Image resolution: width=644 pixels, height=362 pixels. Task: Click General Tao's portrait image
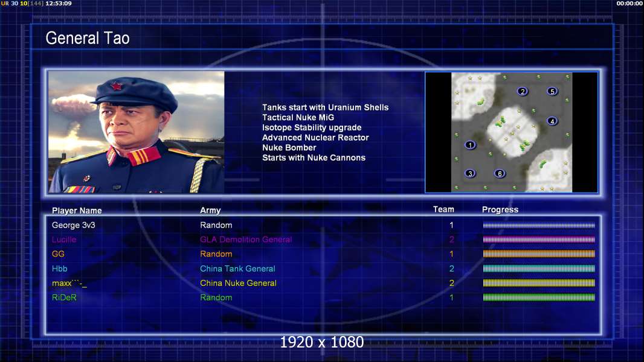coord(137,132)
